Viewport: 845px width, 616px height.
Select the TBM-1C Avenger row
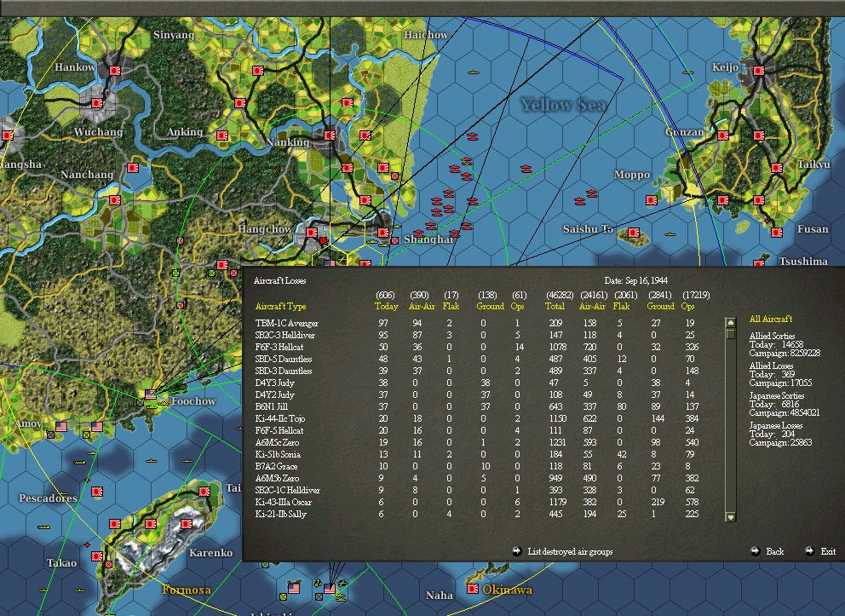pos(477,324)
